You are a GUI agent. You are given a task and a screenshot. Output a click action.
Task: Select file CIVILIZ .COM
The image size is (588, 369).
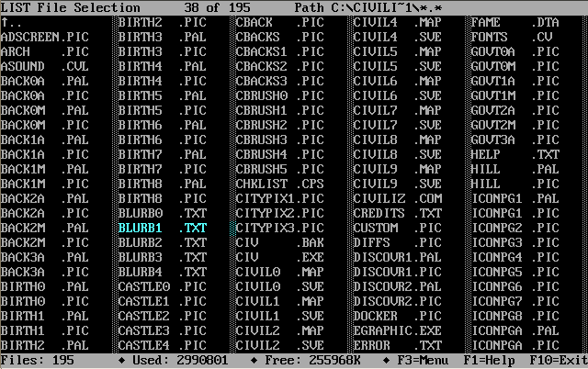[x=398, y=198]
